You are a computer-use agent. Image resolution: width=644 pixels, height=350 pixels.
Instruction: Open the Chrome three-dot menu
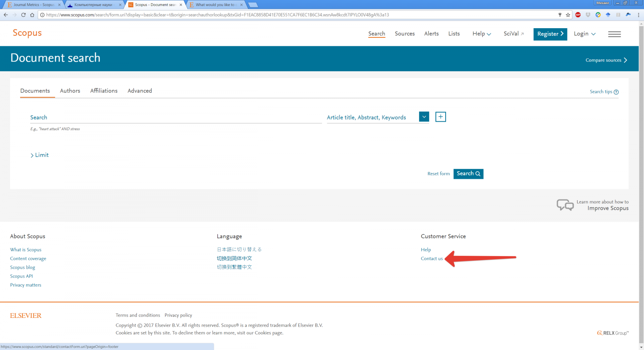[x=638, y=15]
